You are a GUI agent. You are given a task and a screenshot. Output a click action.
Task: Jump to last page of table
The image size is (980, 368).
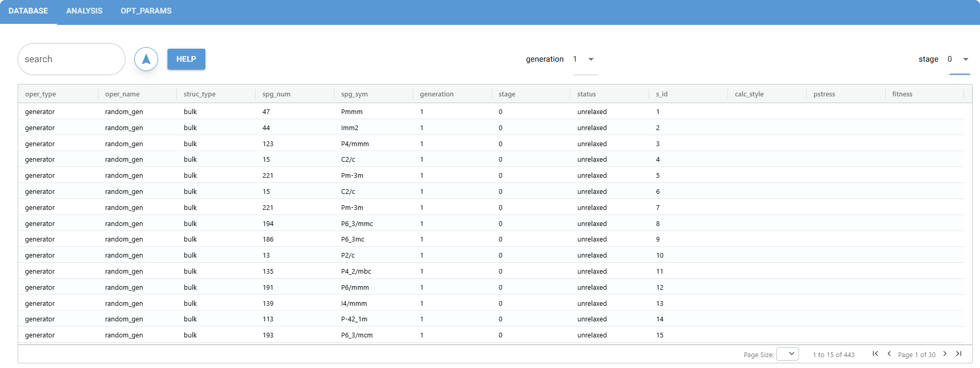[959, 353]
